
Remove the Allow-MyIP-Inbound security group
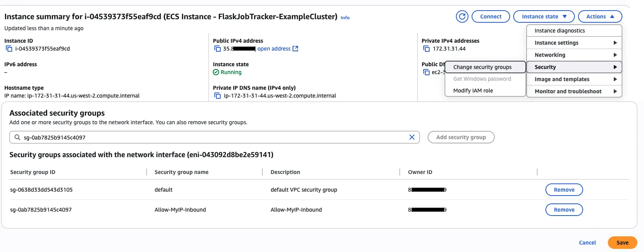564,210
